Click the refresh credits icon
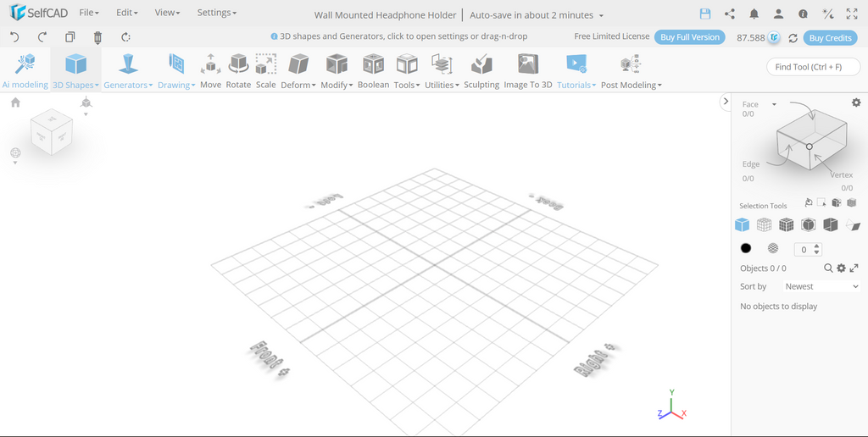 [793, 38]
